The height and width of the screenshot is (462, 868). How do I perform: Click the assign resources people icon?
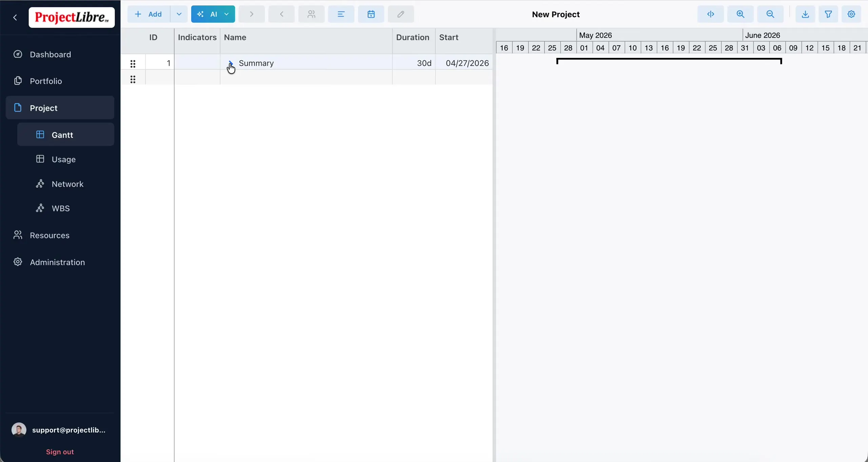[311, 14]
